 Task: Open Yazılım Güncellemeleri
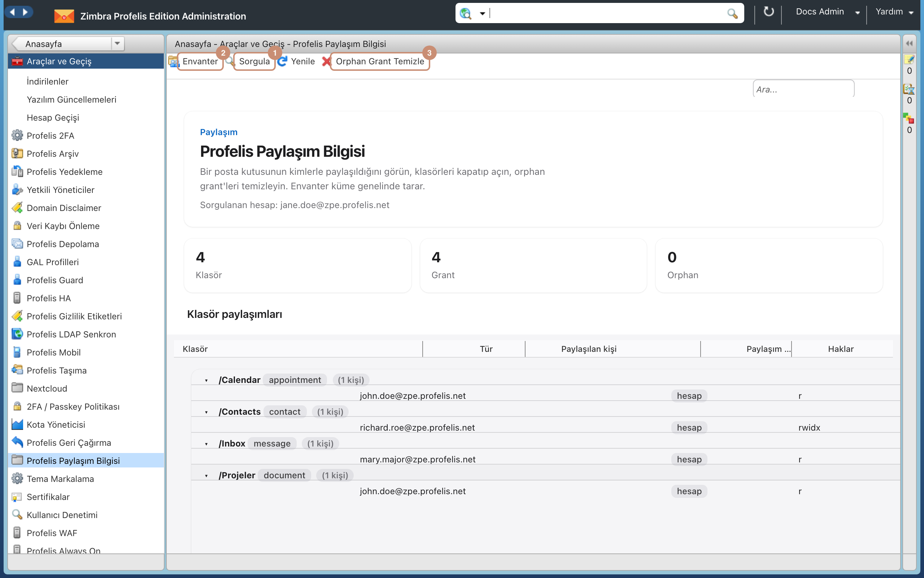click(71, 99)
